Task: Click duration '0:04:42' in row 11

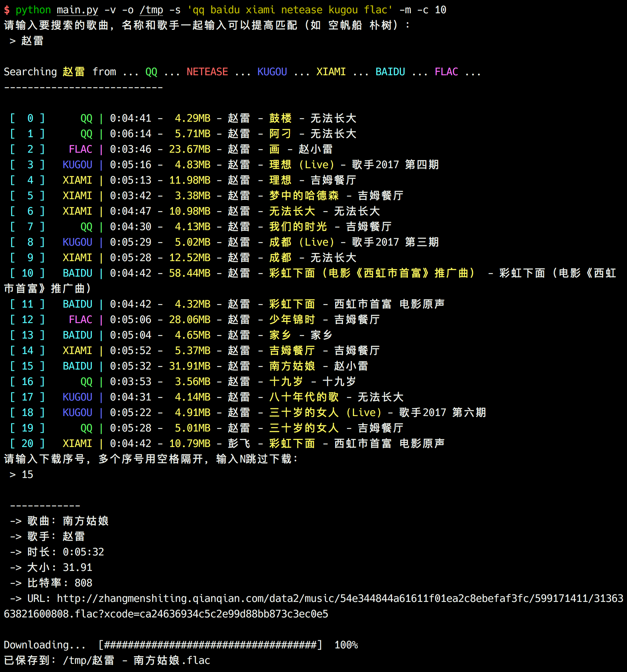Action: (131, 304)
